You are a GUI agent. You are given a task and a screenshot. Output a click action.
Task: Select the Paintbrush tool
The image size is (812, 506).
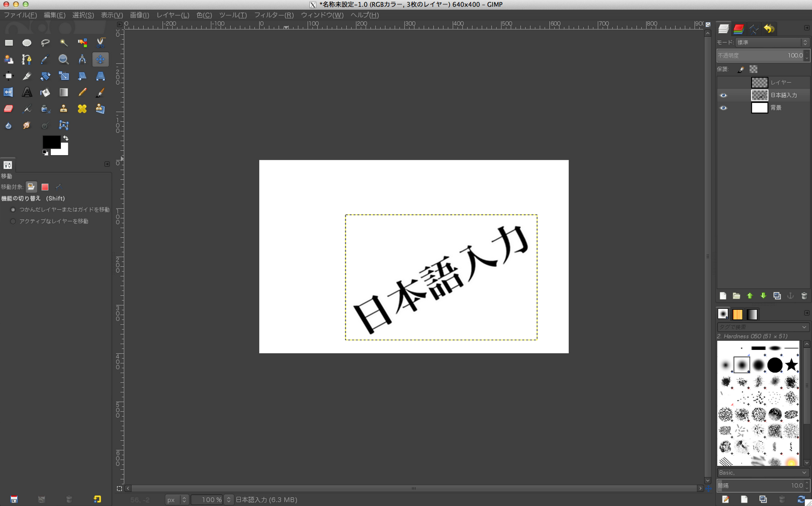coord(100,92)
